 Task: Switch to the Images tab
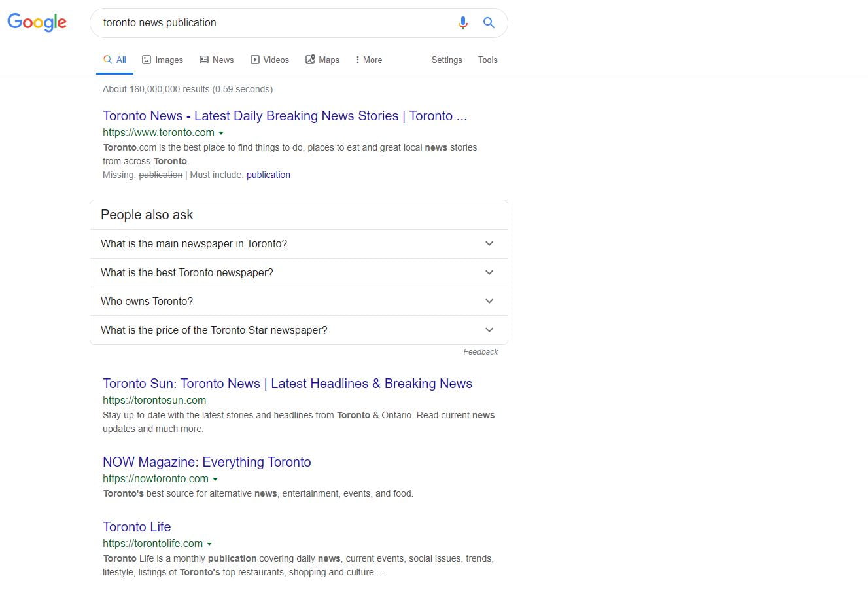click(162, 60)
